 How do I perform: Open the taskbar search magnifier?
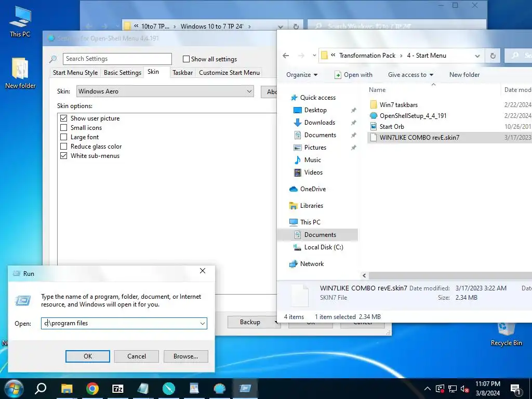tap(41, 389)
